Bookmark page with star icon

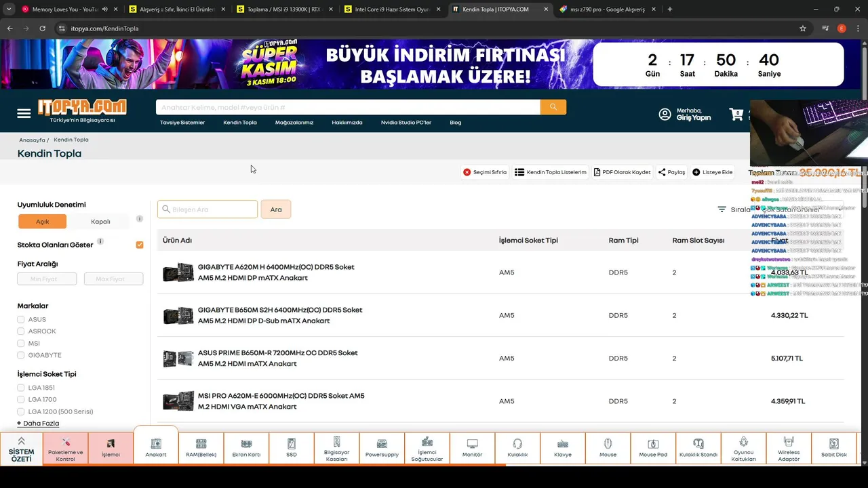click(x=803, y=28)
